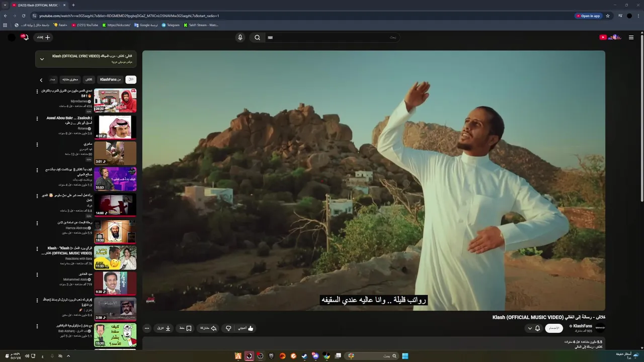Screen dimensions: 644x362
Task: Select the 'الكل' (All) filter chip
Action: click(x=131, y=79)
